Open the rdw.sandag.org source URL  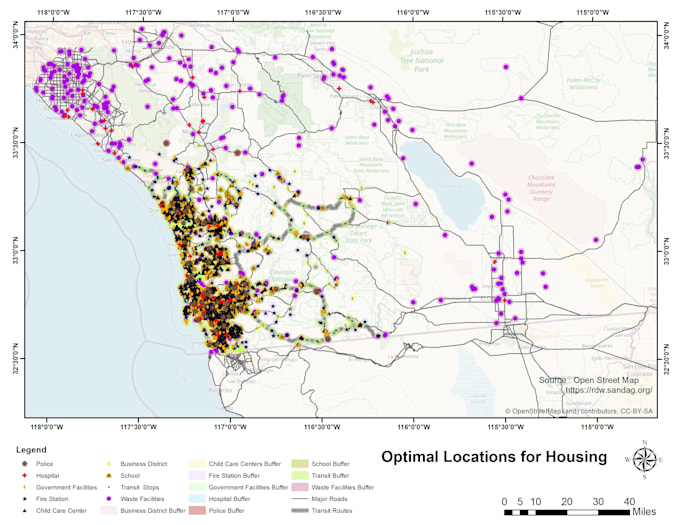point(608,390)
